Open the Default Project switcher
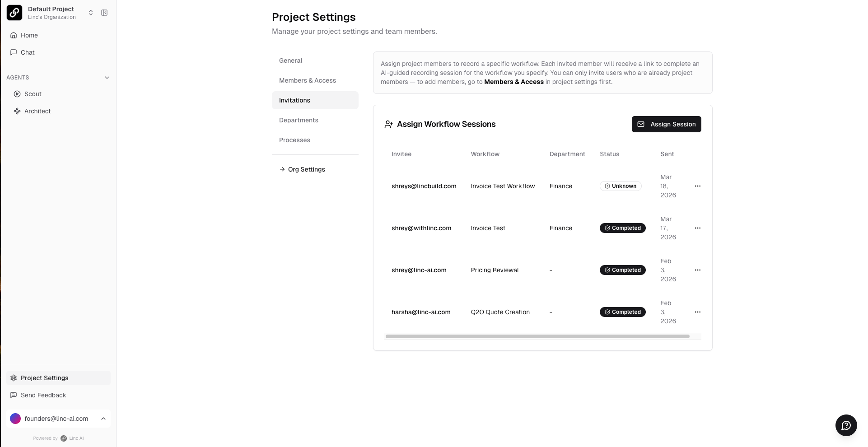 [x=90, y=13]
